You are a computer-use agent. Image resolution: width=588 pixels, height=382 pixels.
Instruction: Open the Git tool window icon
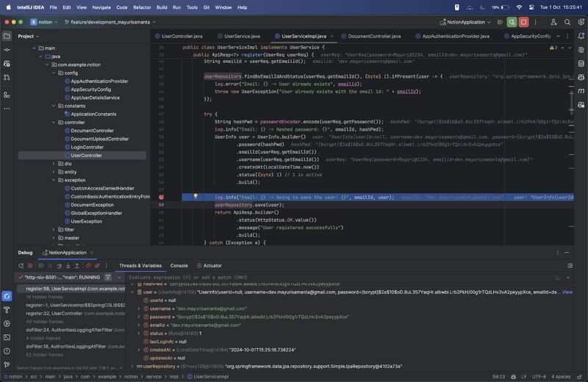[x=7, y=364]
